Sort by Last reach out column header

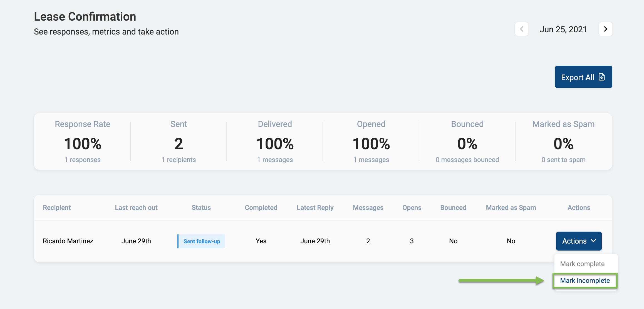pyautogui.click(x=136, y=208)
